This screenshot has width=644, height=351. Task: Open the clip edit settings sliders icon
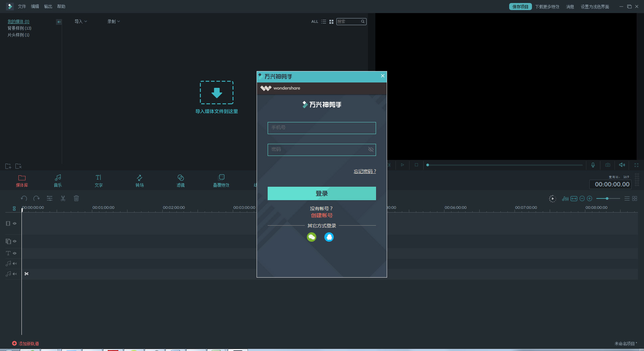click(x=50, y=198)
